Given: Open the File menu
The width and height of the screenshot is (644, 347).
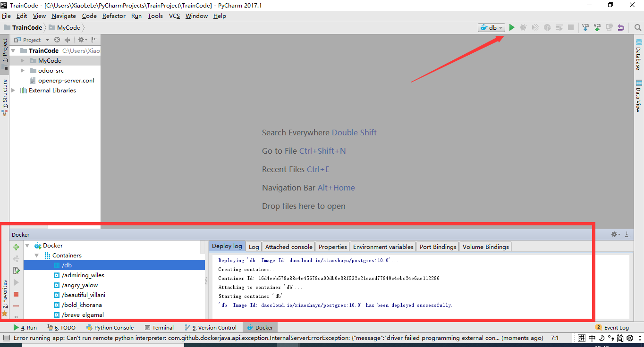Looking at the screenshot, I should [x=6, y=16].
